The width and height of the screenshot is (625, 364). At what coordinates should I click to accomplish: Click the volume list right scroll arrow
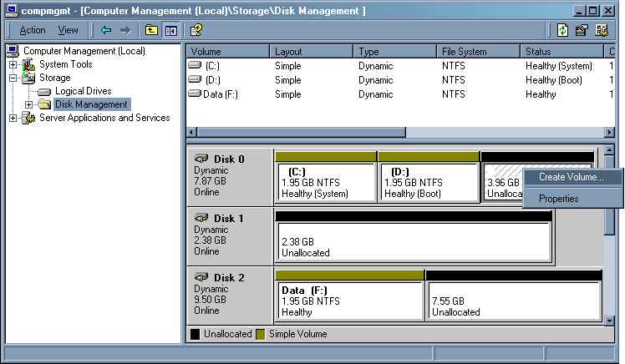(x=609, y=132)
